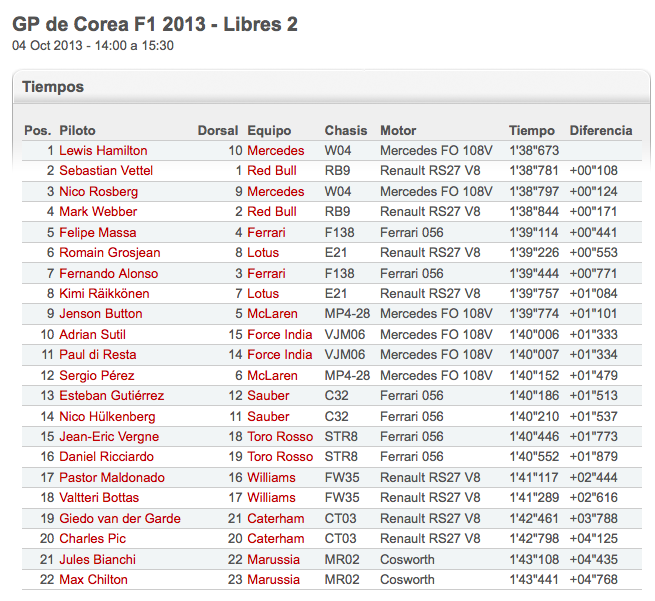Click the session date 04 Oct 2013
This screenshot has width=655, height=601.
47,45
